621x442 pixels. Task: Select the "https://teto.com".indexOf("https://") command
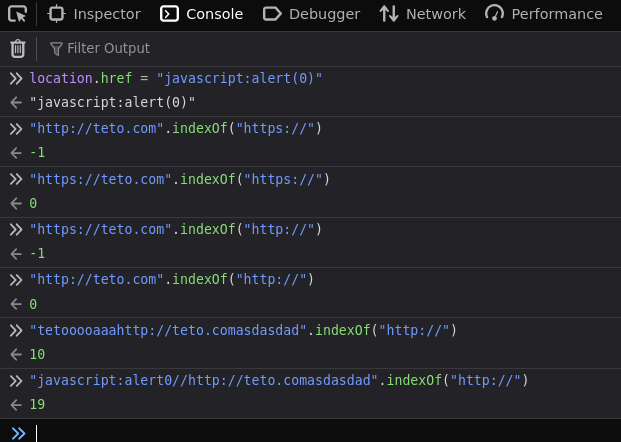pos(180,179)
